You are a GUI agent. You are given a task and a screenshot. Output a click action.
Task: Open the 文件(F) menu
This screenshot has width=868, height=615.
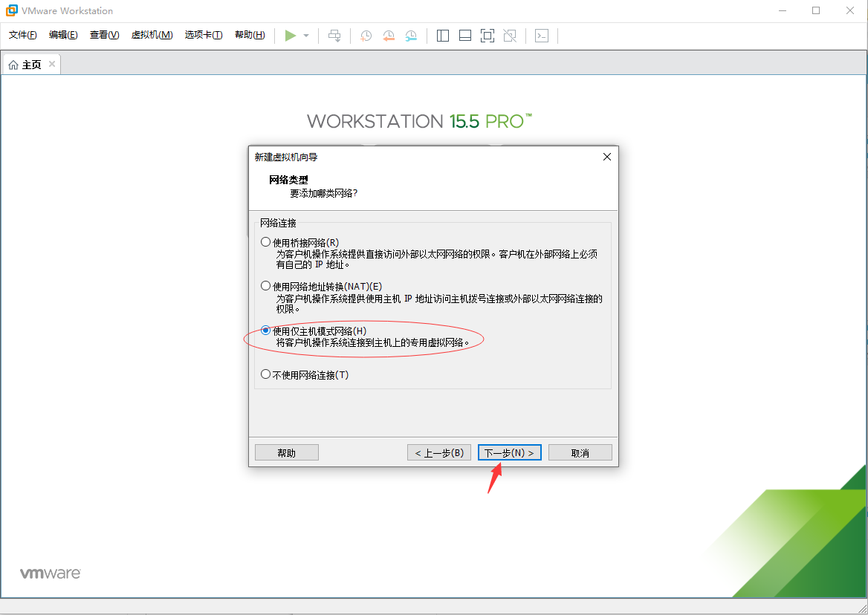23,35
